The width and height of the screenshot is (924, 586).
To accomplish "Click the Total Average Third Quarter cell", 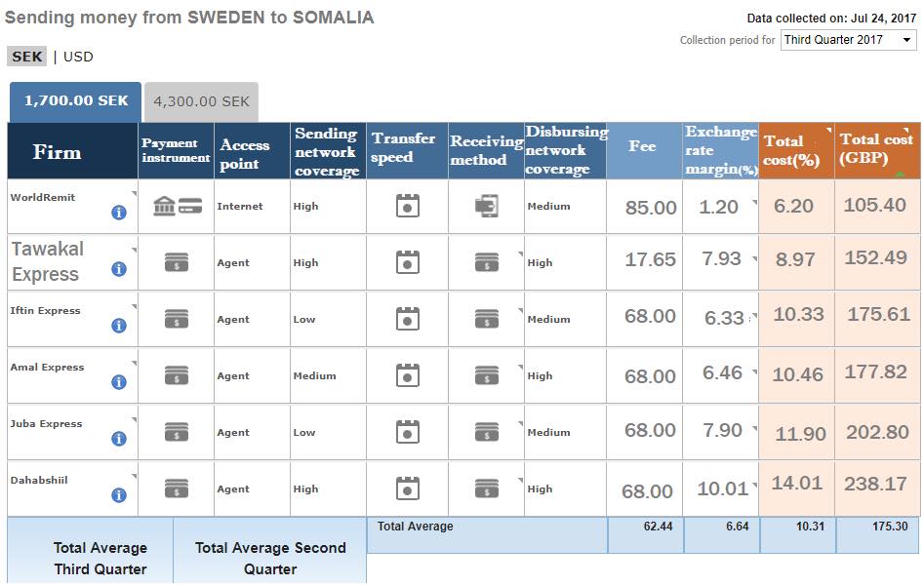I will (x=100, y=558).
